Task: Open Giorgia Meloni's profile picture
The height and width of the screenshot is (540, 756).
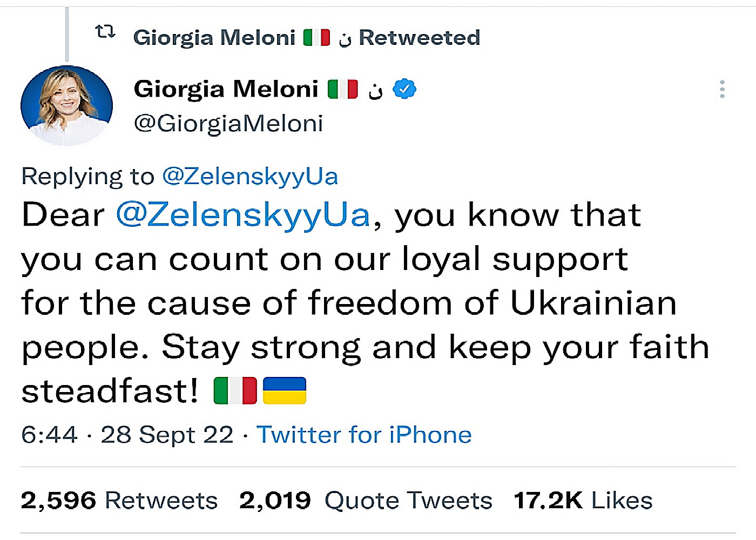Action: coord(66,105)
